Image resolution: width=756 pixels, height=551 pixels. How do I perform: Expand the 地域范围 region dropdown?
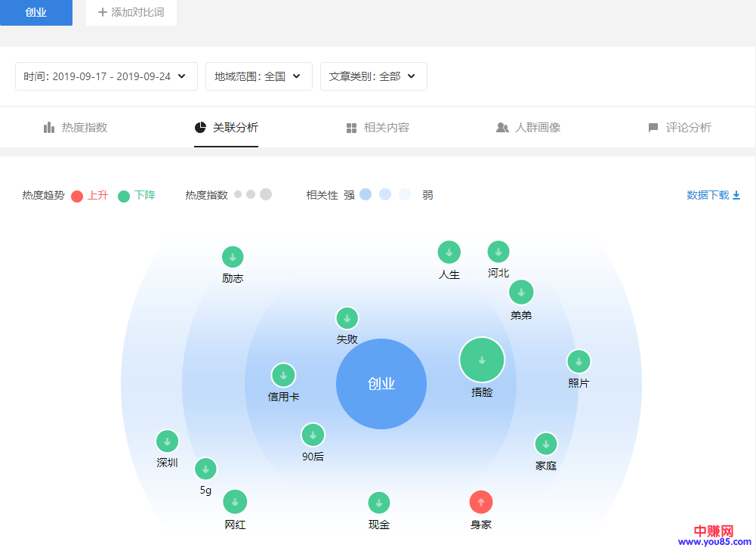coord(258,76)
